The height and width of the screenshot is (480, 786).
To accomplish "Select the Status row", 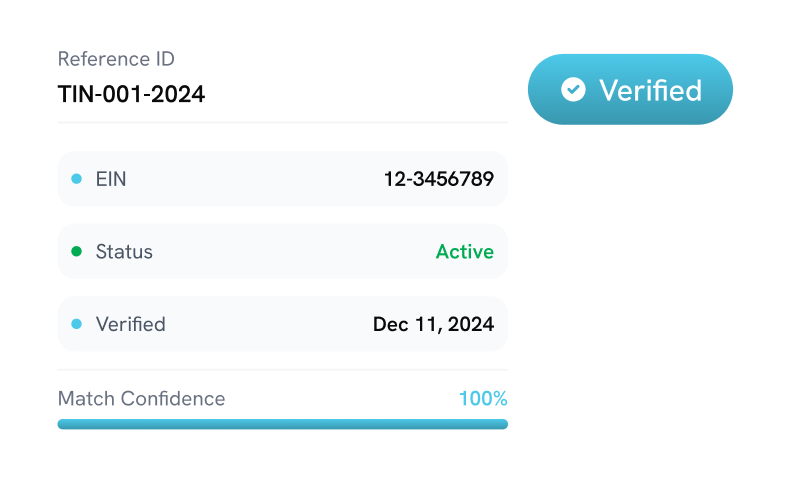I will click(x=282, y=251).
